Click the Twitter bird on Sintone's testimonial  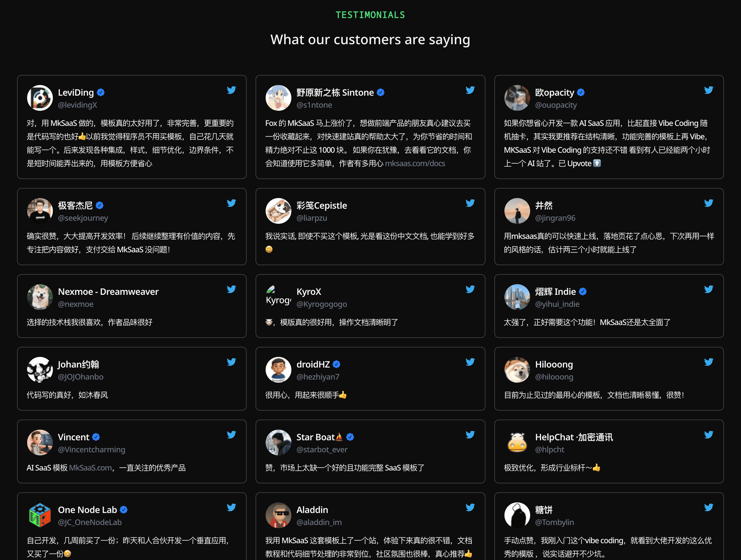470,90
